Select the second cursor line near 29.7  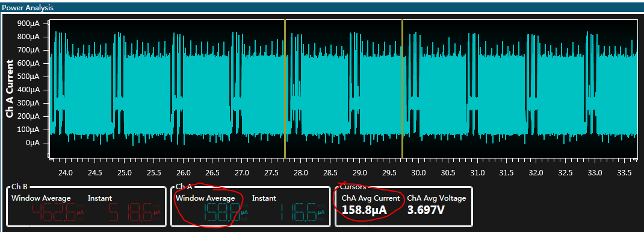pyautogui.click(x=402, y=89)
